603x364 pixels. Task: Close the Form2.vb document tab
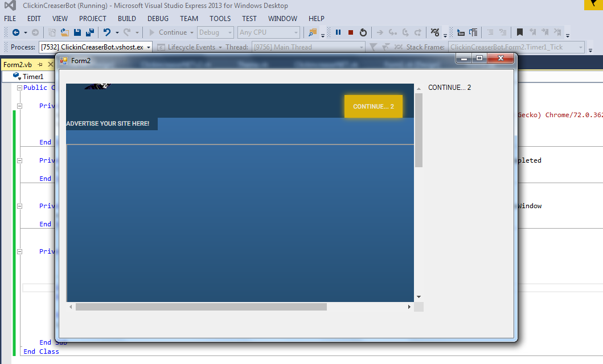coord(50,64)
